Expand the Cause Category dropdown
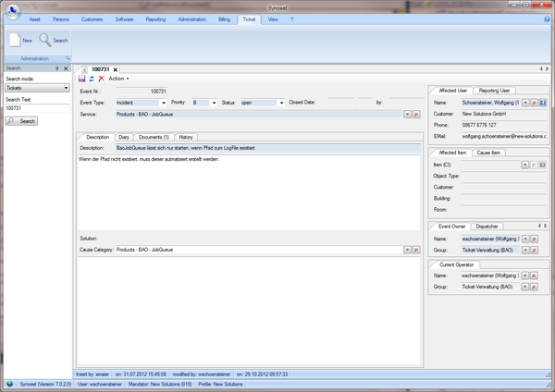The image size is (555, 392). click(407, 250)
